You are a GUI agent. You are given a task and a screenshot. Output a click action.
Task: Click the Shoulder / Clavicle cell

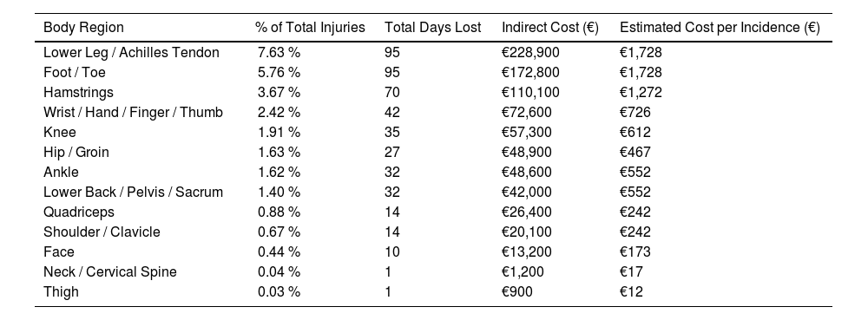click(102, 232)
